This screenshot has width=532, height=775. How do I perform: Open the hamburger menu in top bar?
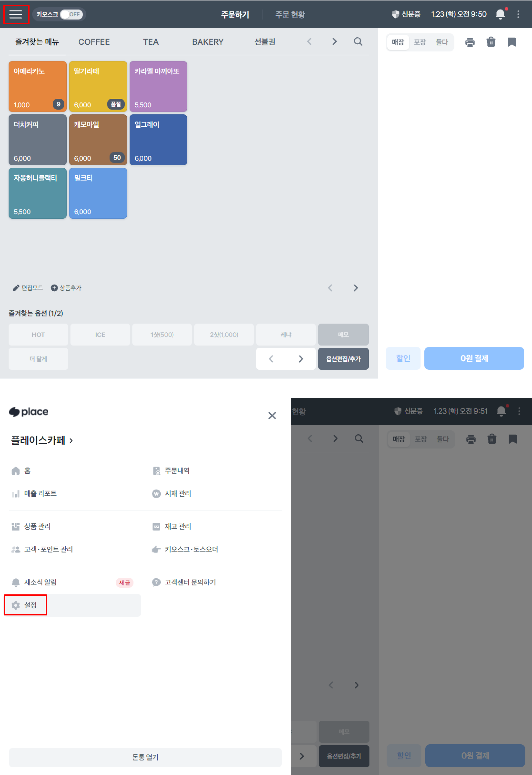(x=16, y=14)
